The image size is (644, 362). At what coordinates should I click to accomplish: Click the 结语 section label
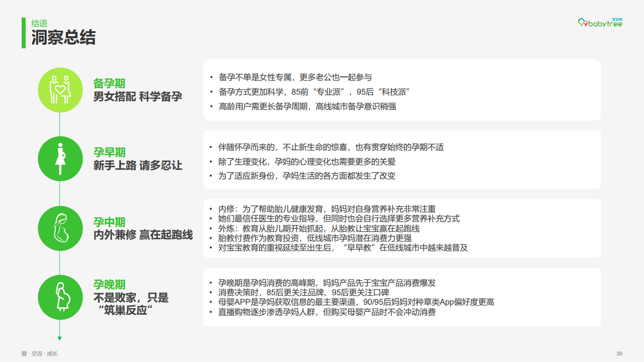point(39,23)
